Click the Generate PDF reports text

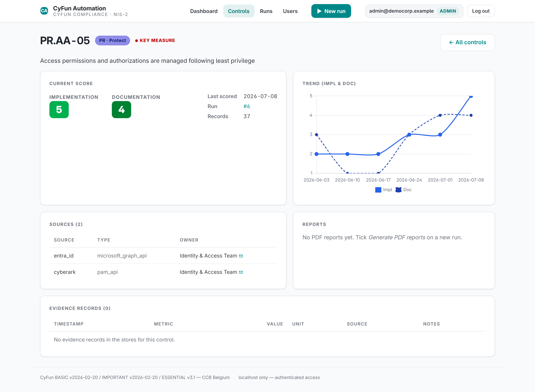click(x=397, y=238)
